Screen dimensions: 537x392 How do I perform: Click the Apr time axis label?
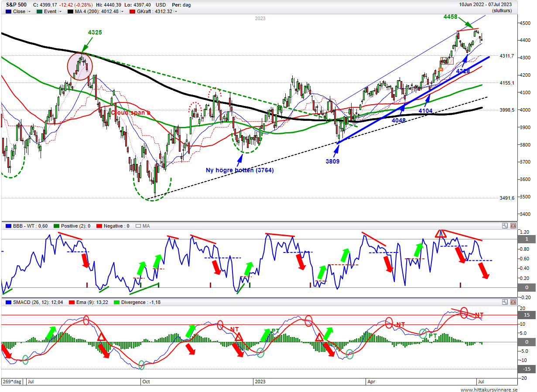coord(371,381)
